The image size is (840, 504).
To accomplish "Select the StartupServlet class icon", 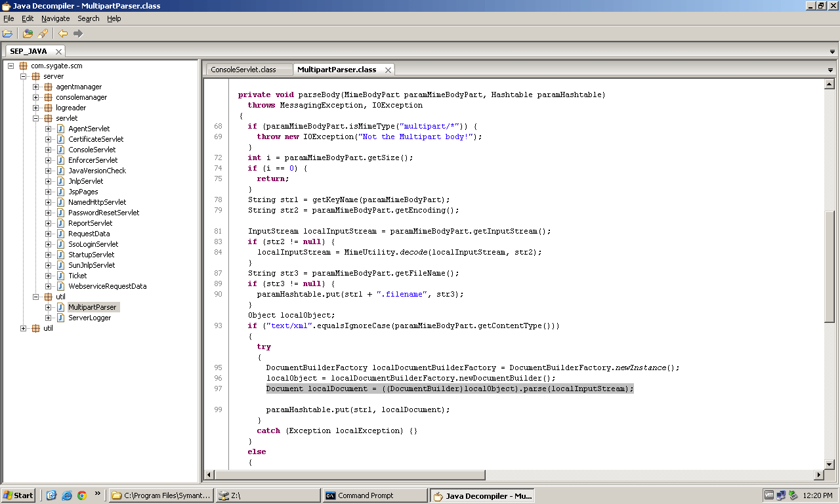I will click(60, 255).
